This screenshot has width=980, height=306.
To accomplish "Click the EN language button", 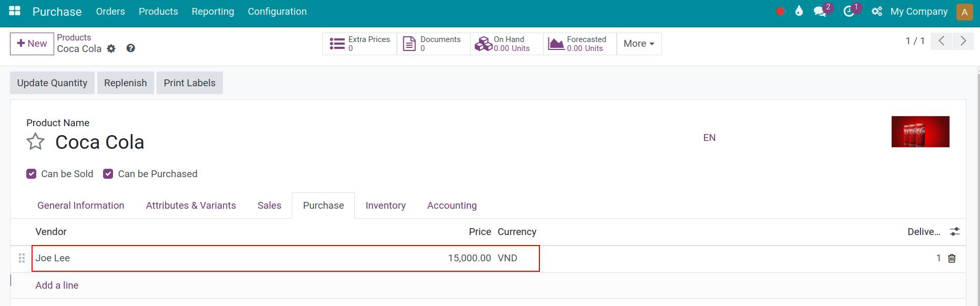I will (x=709, y=138).
